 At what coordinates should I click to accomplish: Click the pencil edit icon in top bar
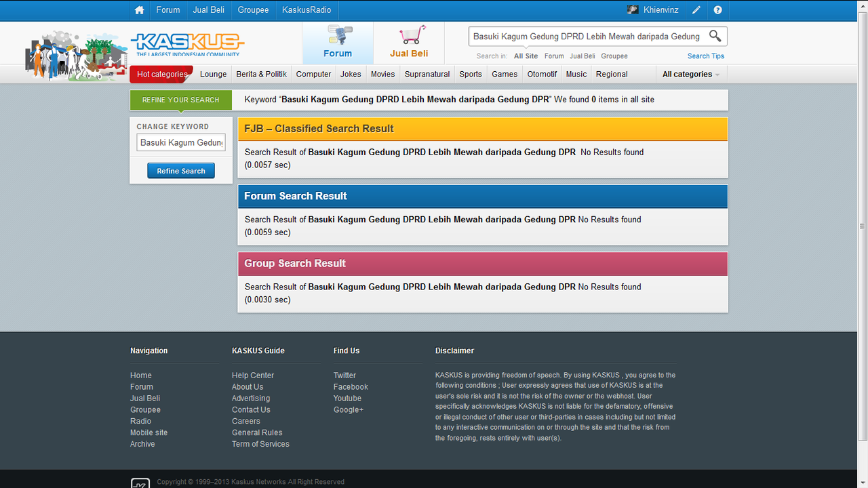click(696, 10)
